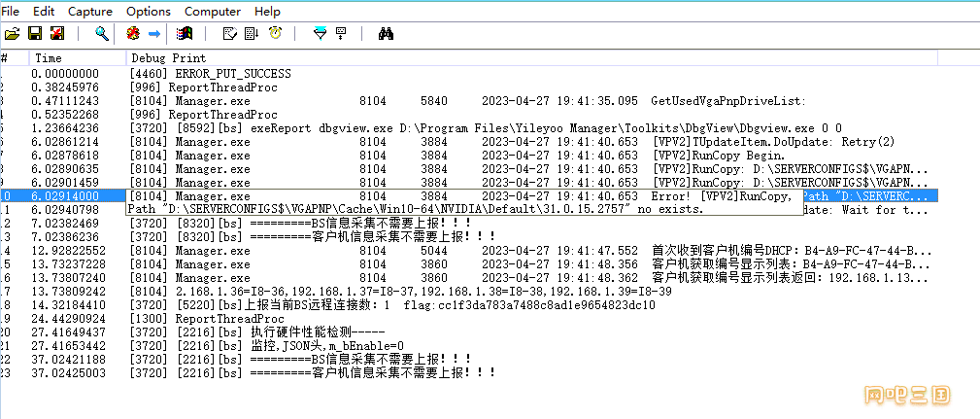Image resolution: width=980 pixels, height=419 pixels.
Task: Open the File menu
Action: 11,12
